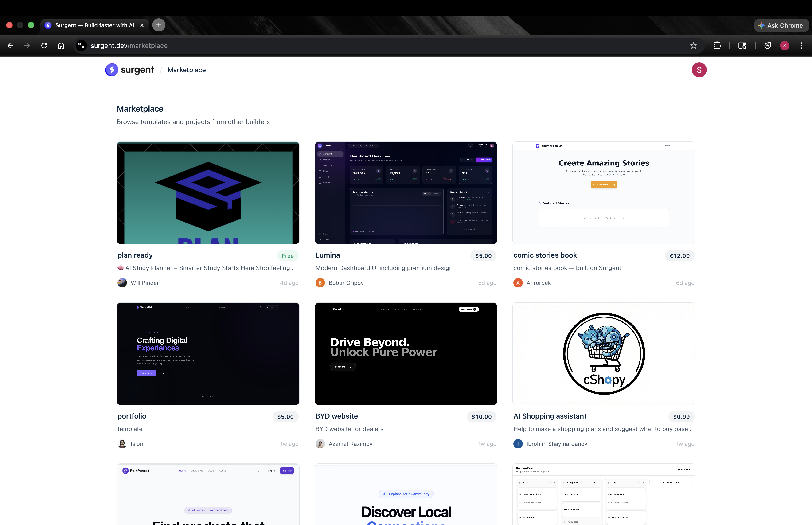The width and height of the screenshot is (812, 525).
Task: Select the Surgent browser tab
Action: 94,25
